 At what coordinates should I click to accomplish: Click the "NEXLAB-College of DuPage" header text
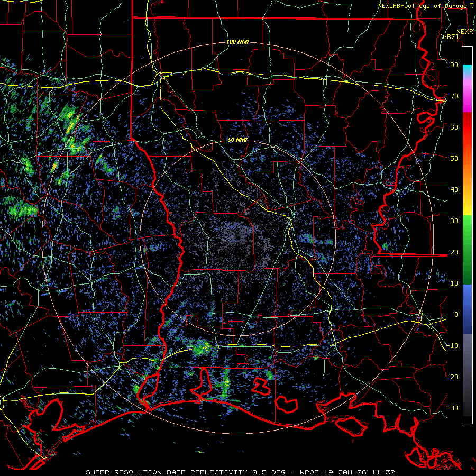422,6
